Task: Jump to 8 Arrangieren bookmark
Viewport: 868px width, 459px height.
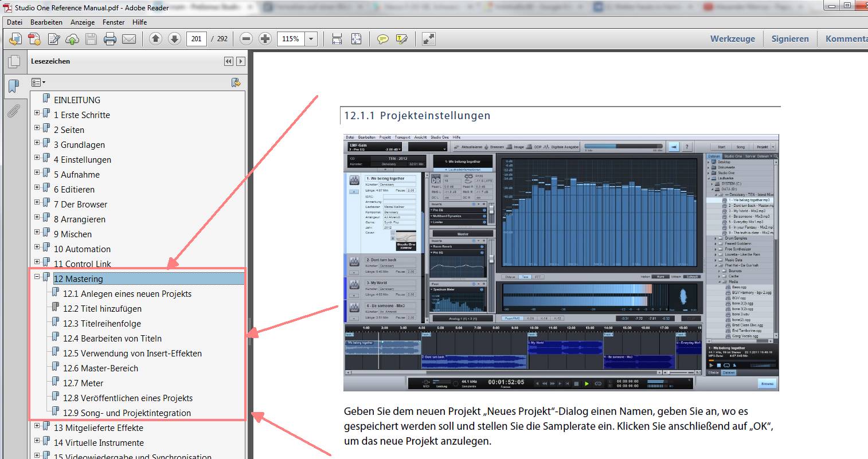Action: [80, 219]
